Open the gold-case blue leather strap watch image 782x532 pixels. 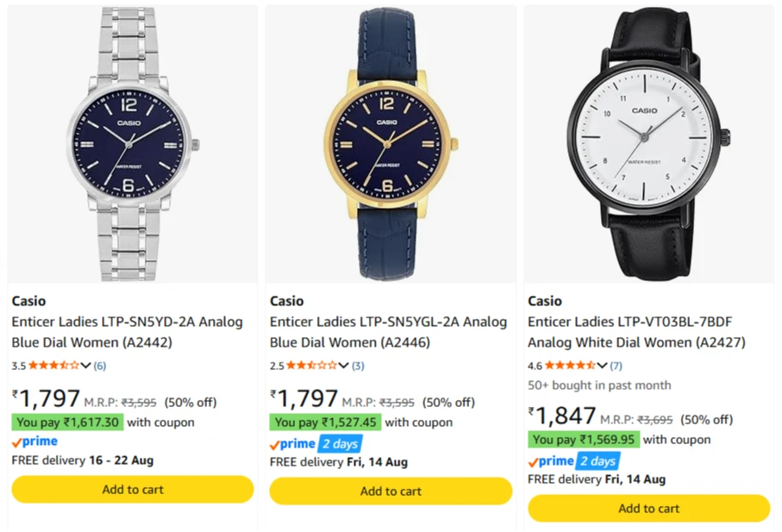coord(391,144)
